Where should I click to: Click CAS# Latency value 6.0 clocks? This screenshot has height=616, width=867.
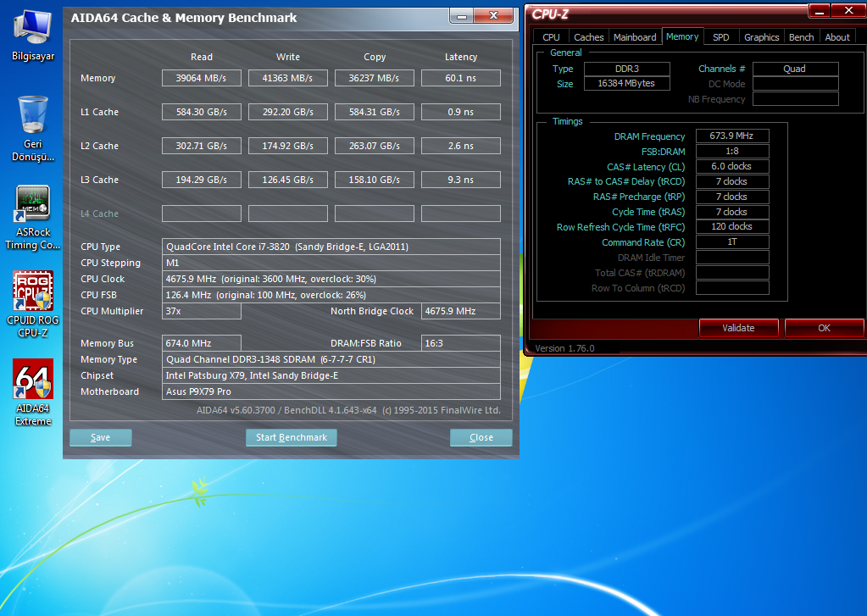[732, 166]
